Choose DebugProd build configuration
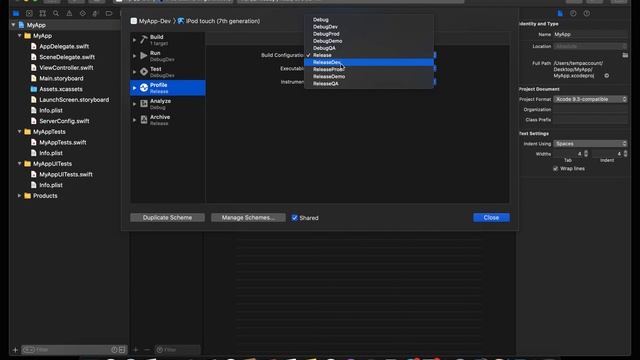The height and width of the screenshot is (360, 640). pyautogui.click(x=369, y=34)
